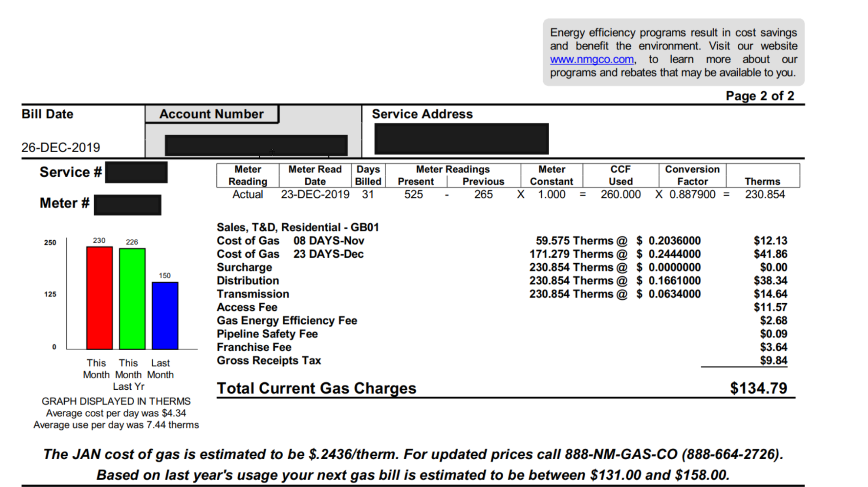Viewport: 868px width, 487px height.
Task: Select the Total Current Gas Charges amount
Action: coord(759,388)
